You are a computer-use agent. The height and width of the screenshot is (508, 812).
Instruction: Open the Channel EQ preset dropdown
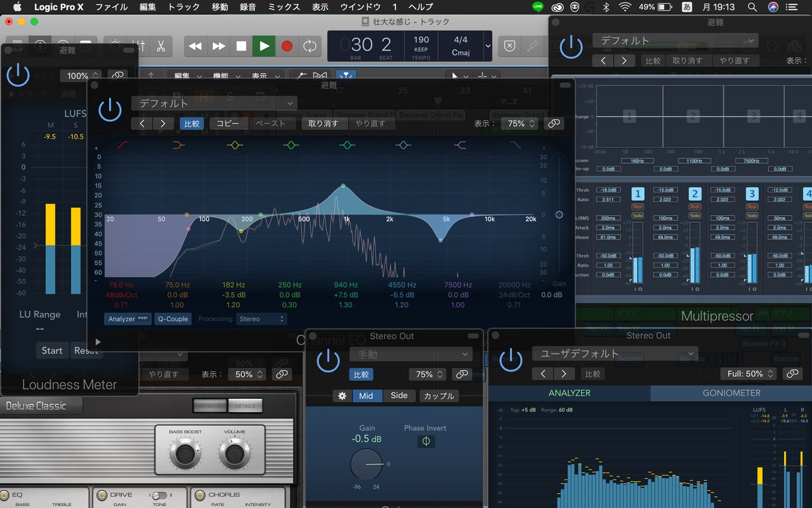coord(214,103)
